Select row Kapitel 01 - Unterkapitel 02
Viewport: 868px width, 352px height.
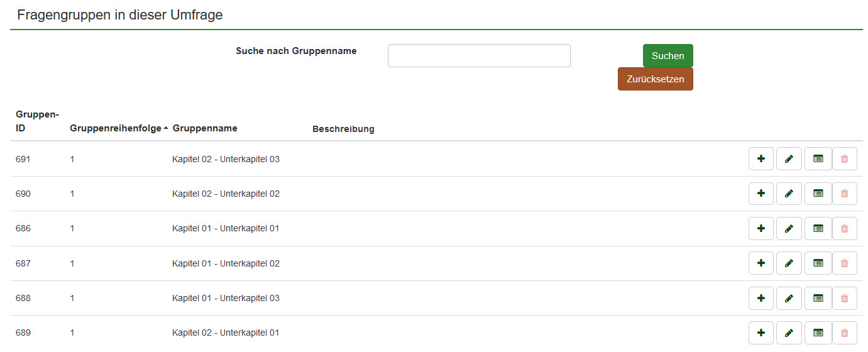tap(226, 263)
